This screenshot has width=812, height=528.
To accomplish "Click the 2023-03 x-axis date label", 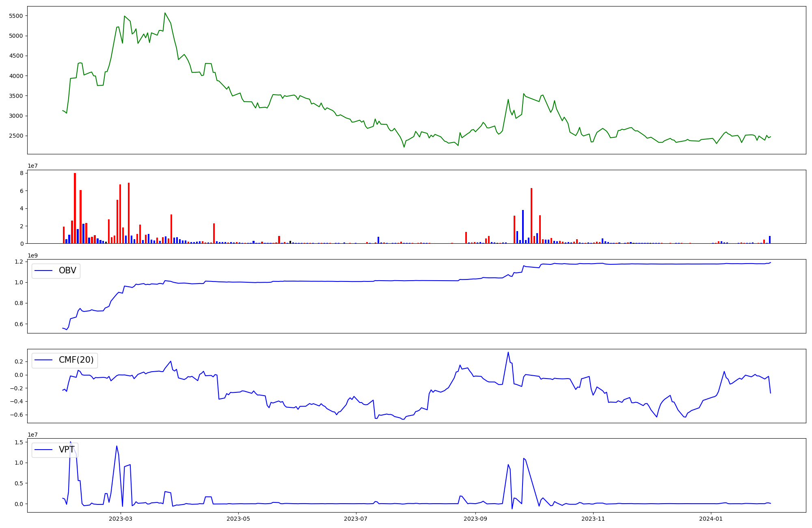I will [121, 519].
